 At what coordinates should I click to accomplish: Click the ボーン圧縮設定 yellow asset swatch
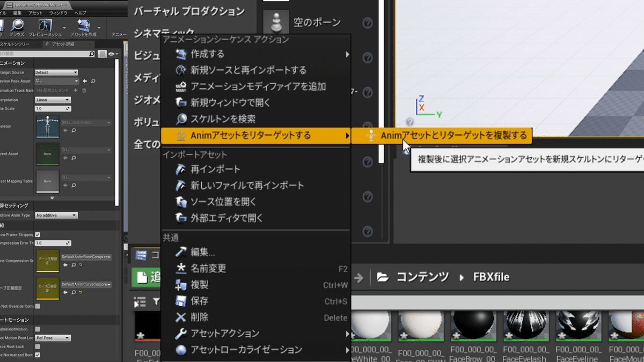tap(47, 260)
